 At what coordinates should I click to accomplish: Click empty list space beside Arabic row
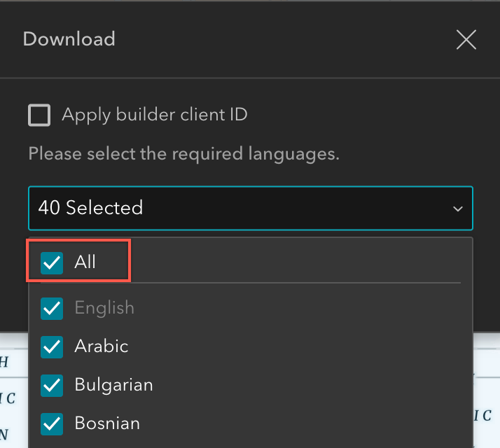300,347
